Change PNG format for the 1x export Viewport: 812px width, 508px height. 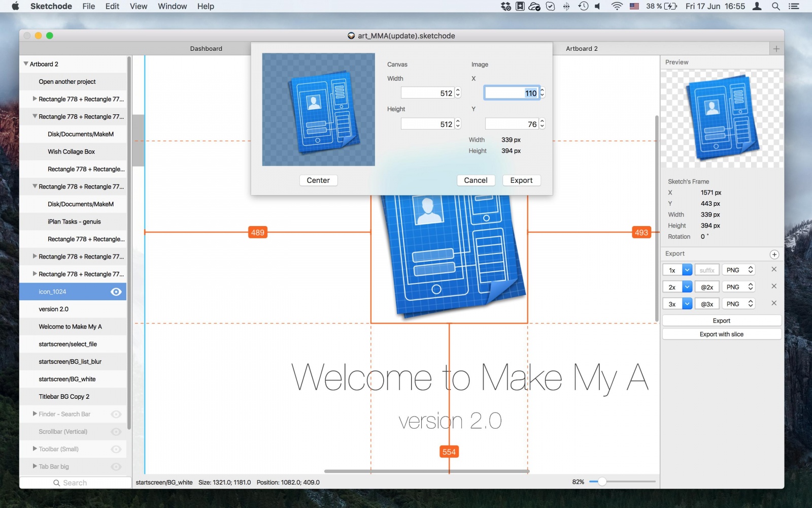tap(739, 270)
